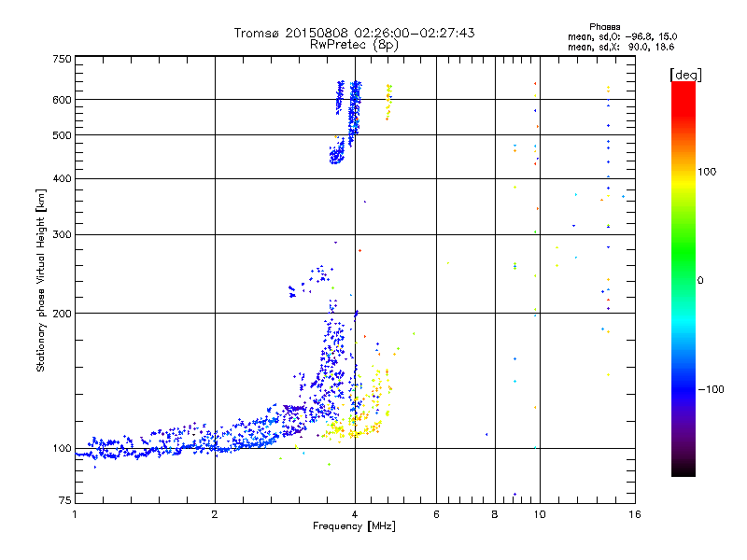Screen dimensions: 747x560
Task: Click the "Stationary phase Virtual Height [km]" axis label
Action: 40,281
